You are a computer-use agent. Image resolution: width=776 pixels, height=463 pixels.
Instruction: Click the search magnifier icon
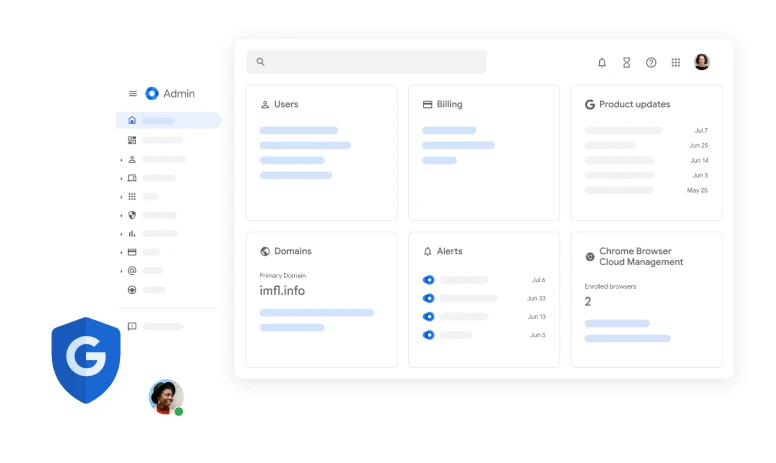(260, 62)
